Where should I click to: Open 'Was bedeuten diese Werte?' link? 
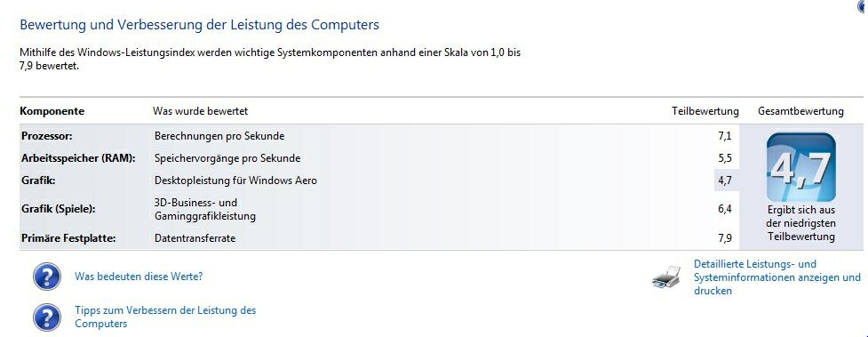[139, 276]
